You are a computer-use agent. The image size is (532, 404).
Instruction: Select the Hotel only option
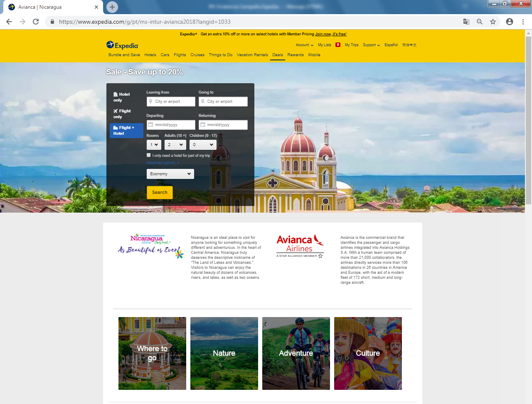pyautogui.click(x=126, y=97)
